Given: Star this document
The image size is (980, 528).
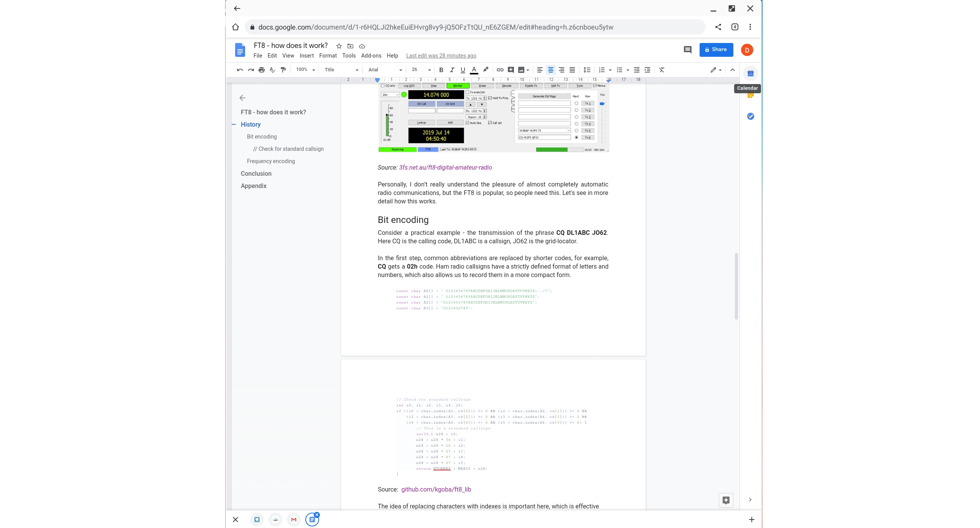Looking at the screenshot, I should point(339,46).
